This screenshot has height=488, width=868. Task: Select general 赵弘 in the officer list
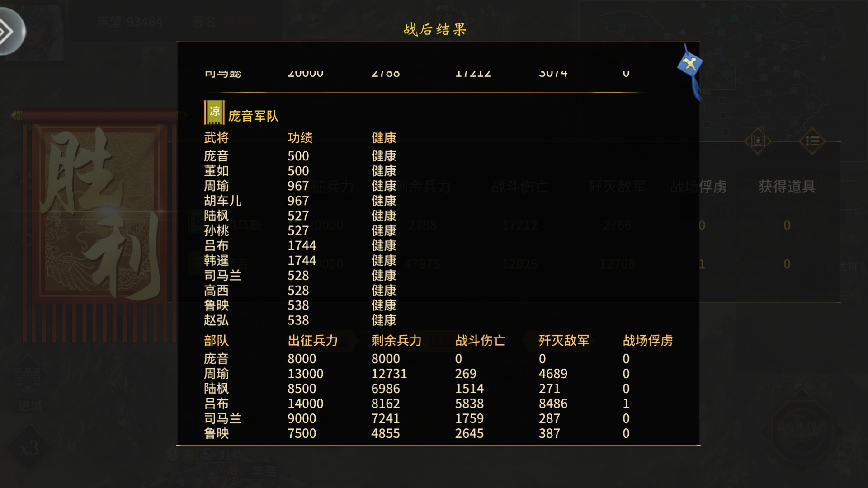coord(217,320)
